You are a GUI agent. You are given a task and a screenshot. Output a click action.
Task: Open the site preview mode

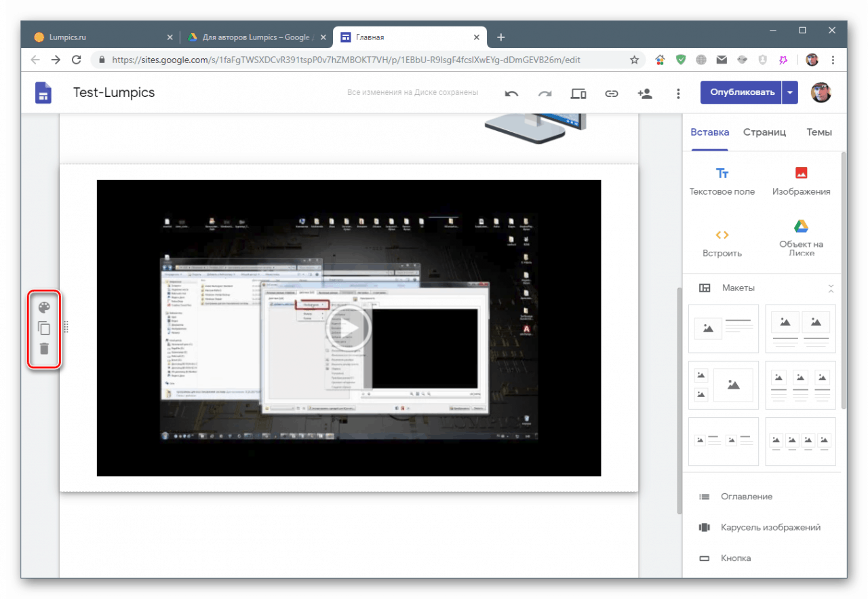pos(578,94)
